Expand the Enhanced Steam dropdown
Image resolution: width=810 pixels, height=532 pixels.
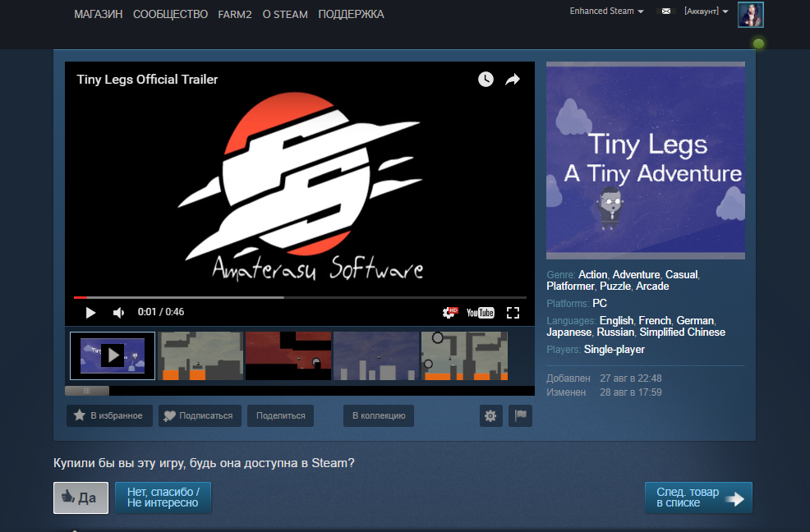[606, 11]
